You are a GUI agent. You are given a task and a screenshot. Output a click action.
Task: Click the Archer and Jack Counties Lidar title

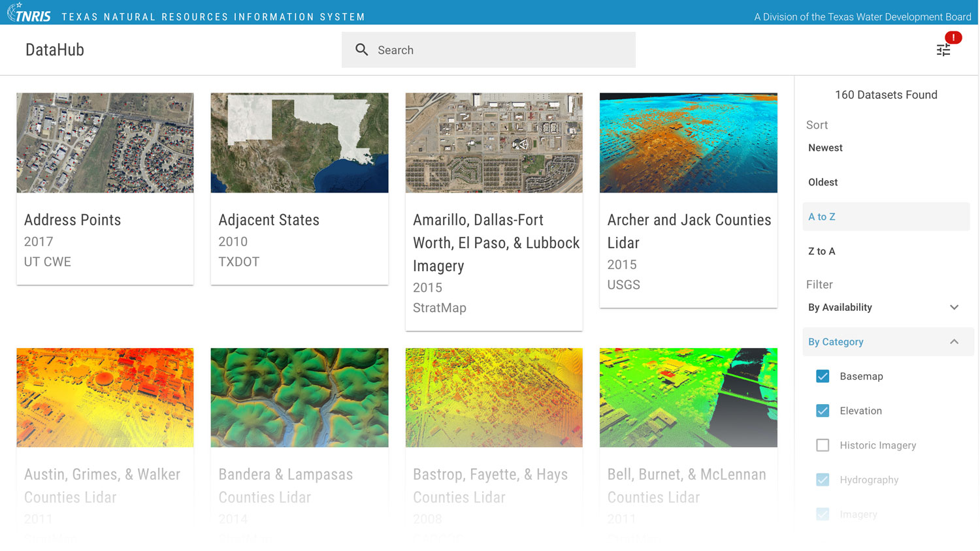tap(689, 231)
